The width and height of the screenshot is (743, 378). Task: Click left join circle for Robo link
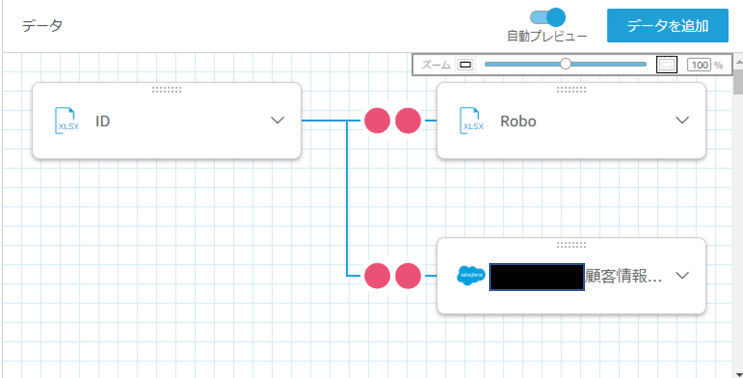pyautogui.click(x=377, y=120)
